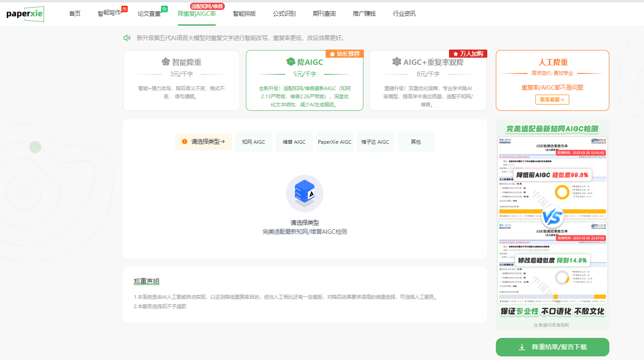Image resolution: width=644 pixels, height=360 pixels.
Task: Click the 降AIGC hexagon icon
Action: click(290, 62)
